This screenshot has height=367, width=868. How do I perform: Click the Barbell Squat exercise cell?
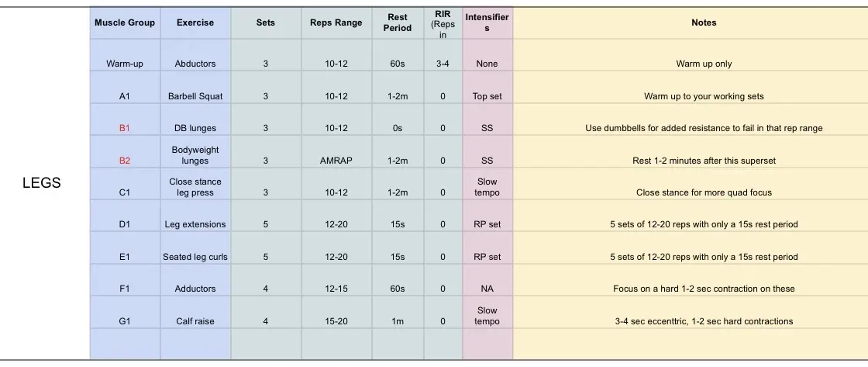click(x=195, y=96)
